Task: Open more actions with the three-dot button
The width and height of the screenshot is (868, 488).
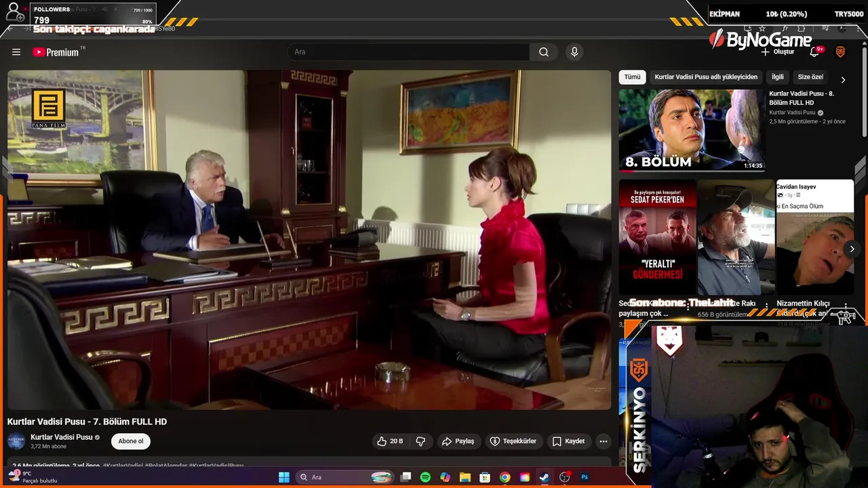Action: point(603,441)
